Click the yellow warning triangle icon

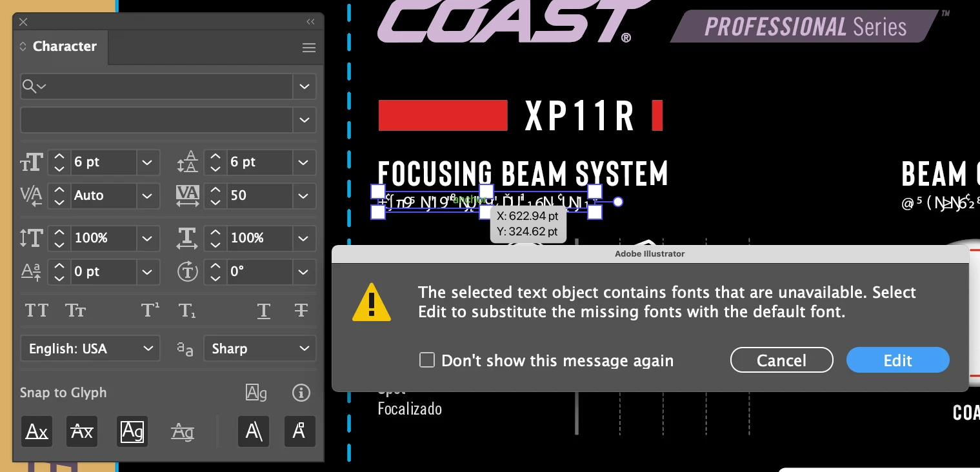(372, 302)
